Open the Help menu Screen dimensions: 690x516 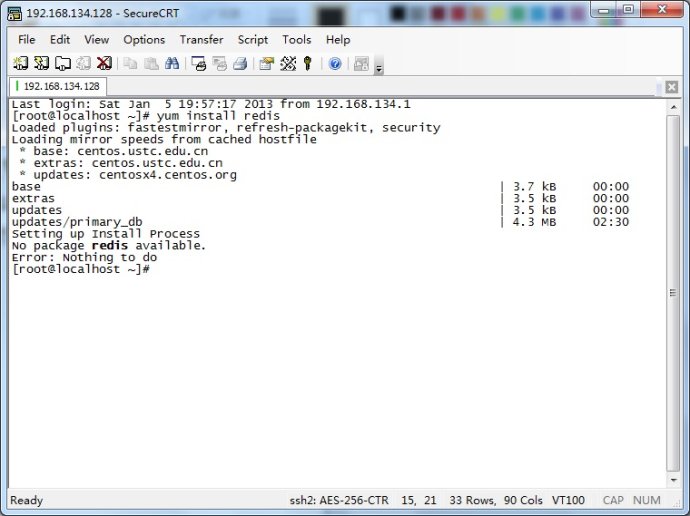tap(338, 40)
